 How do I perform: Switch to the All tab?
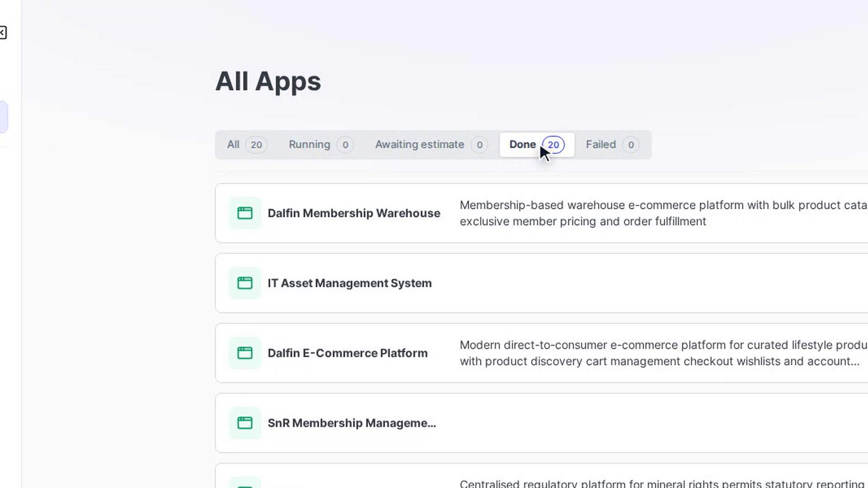pos(247,145)
